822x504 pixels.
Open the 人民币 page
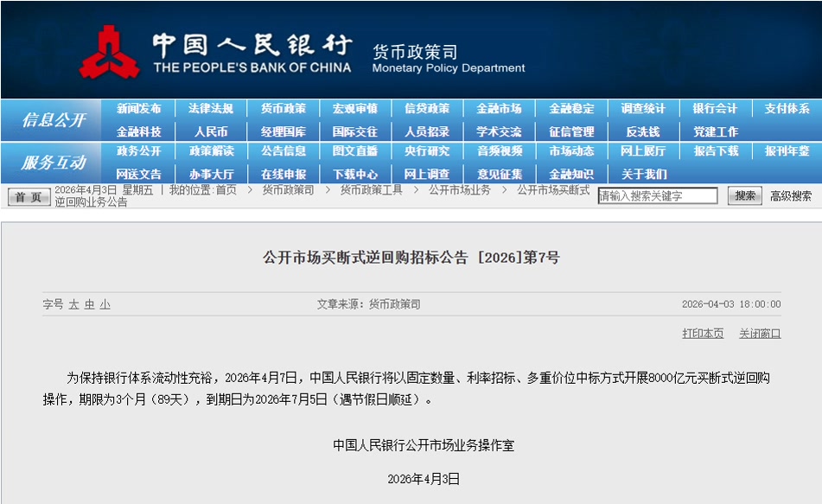[x=211, y=131]
